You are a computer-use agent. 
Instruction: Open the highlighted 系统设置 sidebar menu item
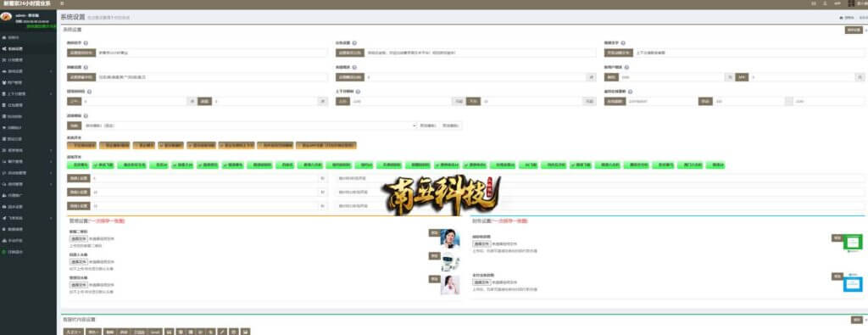point(28,48)
